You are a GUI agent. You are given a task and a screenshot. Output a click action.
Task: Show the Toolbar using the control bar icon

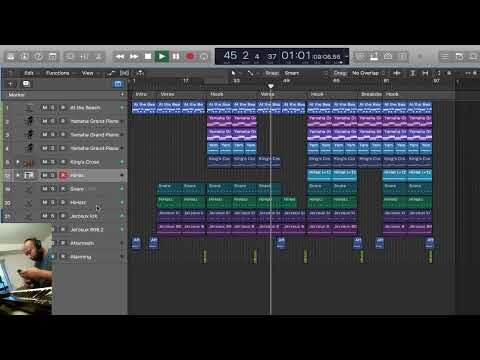(52, 57)
